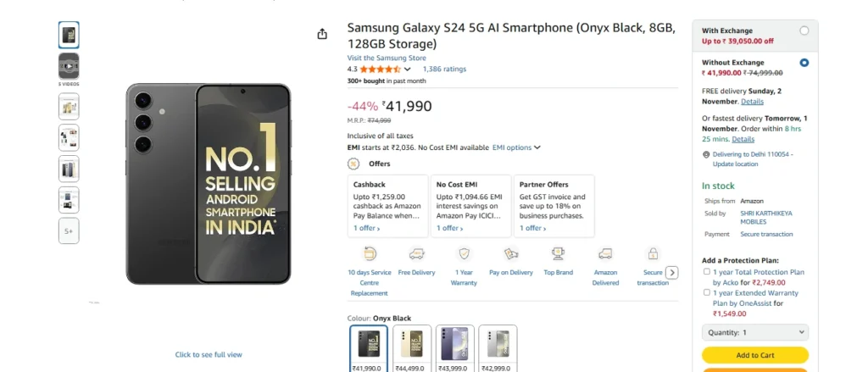The width and height of the screenshot is (868, 372).
Task: Check the Extended Warranty Plan by OneAssist box
Action: coord(707,292)
